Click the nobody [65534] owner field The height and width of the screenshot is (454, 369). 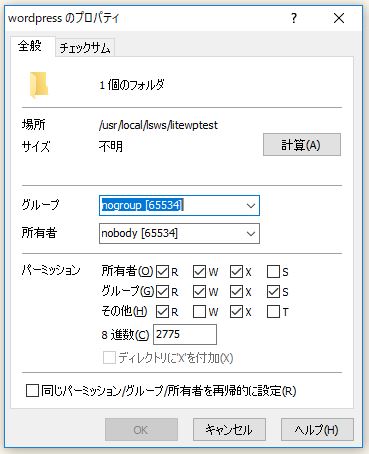coord(179,234)
